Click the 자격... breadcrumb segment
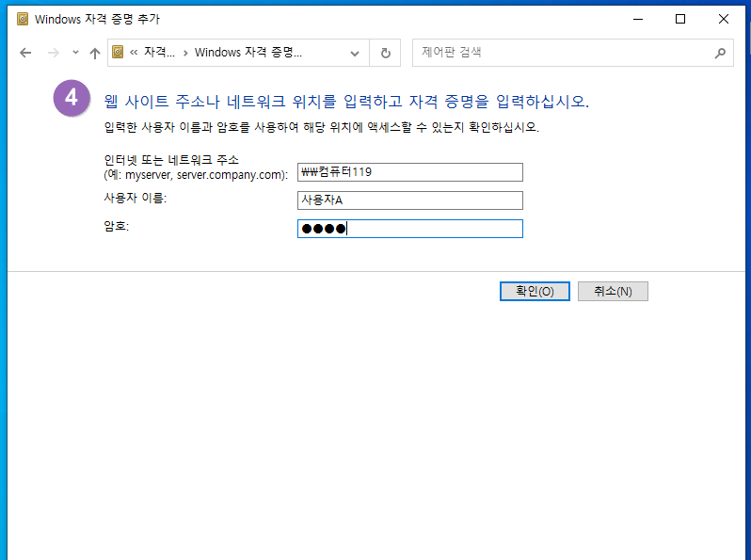Image resolution: width=751 pixels, height=560 pixels. 159,52
